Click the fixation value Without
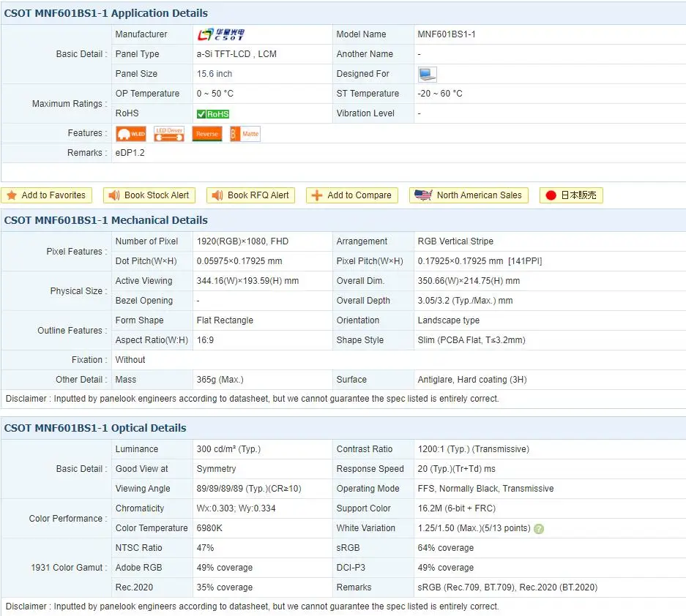 pyautogui.click(x=130, y=360)
